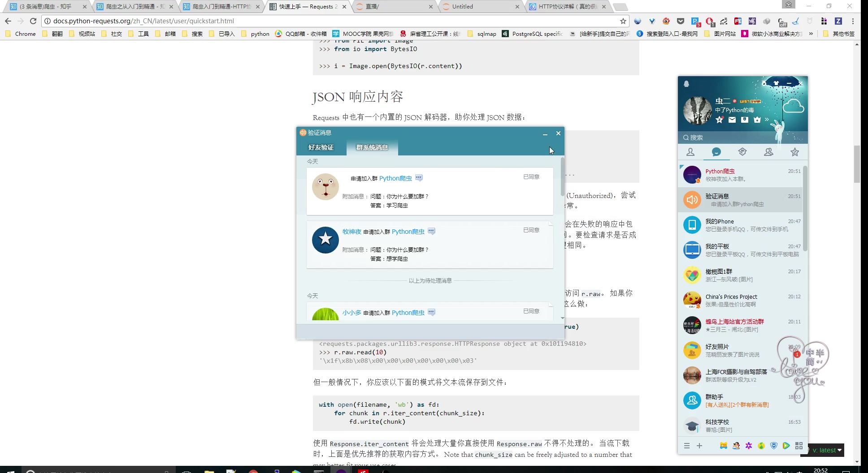Open Tencent PC Manager shield icon
The height and width of the screenshot is (473, 868).
tap(774, 446)
